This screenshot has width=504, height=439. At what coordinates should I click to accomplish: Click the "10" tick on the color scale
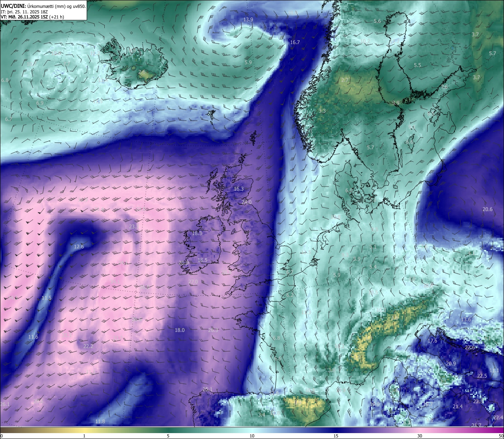pos(252,436)
